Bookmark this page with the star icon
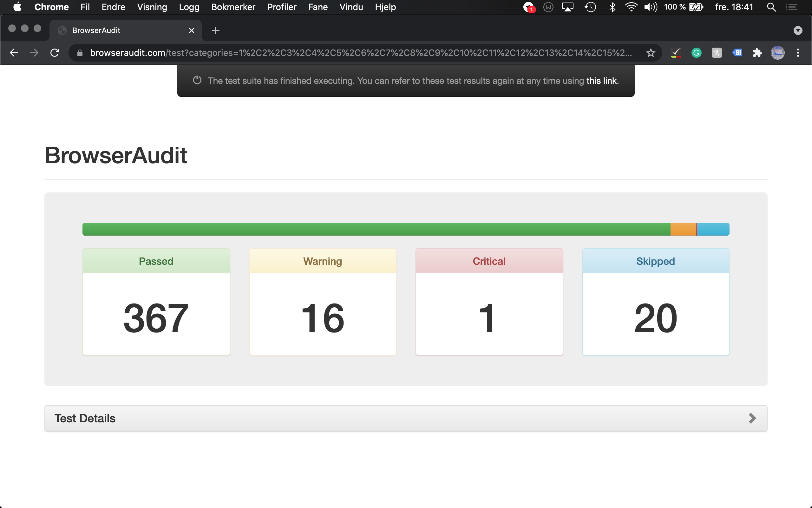 [651, 53]
